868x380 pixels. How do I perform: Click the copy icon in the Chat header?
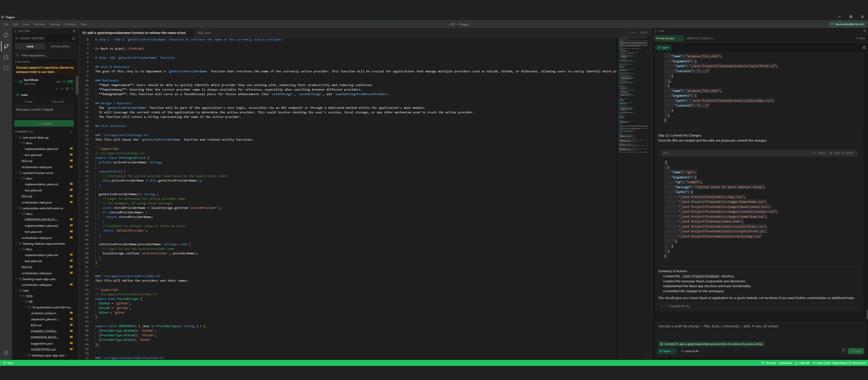864,31
